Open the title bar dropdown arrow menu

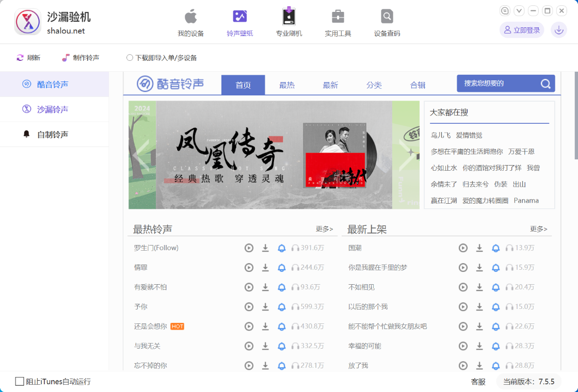coord(519,11)
